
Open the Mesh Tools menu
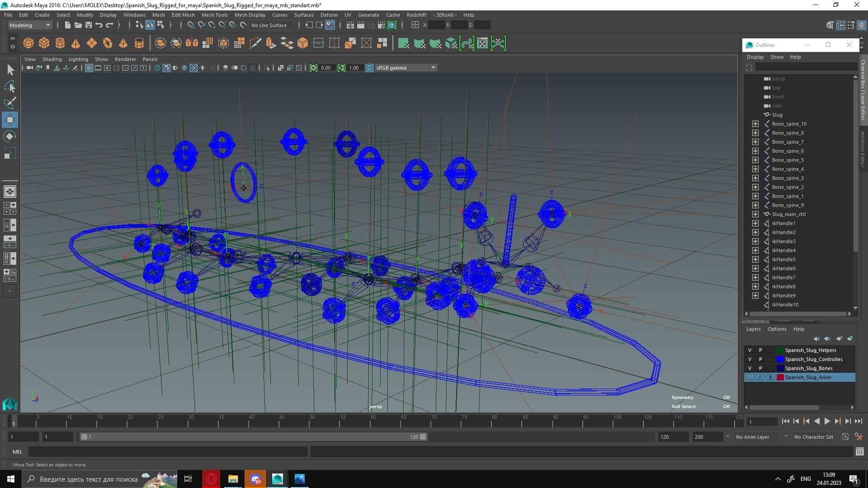(214, 15)
